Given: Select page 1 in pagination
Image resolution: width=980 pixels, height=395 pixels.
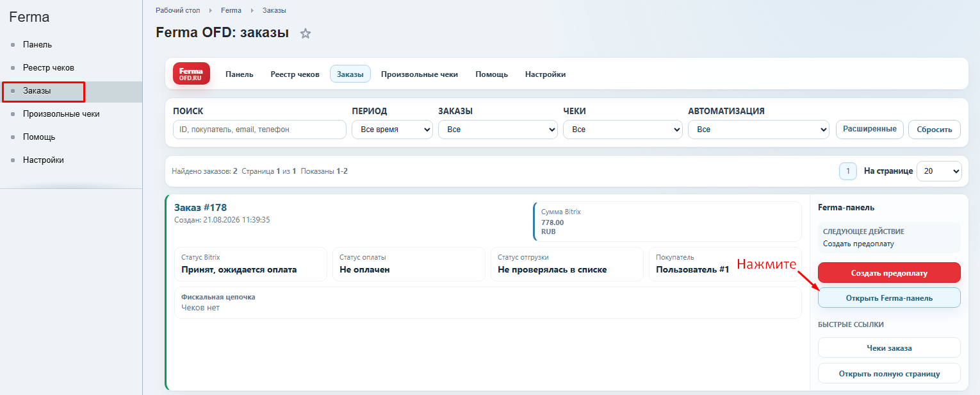Looking at the screenshot, I should coord(847,171).
